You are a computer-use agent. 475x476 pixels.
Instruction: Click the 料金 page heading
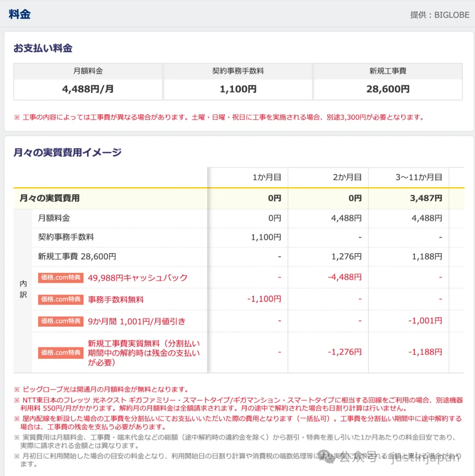pyautogui.click(x=20, y=14)
